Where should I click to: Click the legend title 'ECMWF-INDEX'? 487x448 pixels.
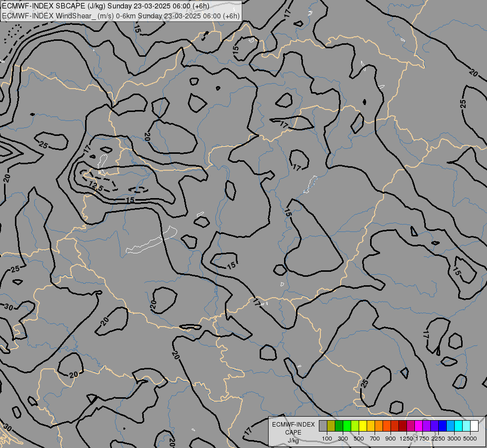click(293, 425)
